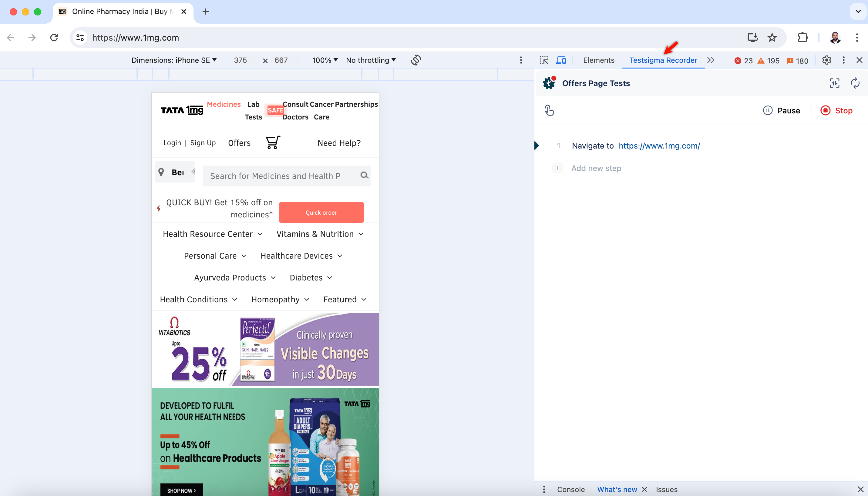
Task: Select the inspect element cursor icon
Action: tap(544, 60)
